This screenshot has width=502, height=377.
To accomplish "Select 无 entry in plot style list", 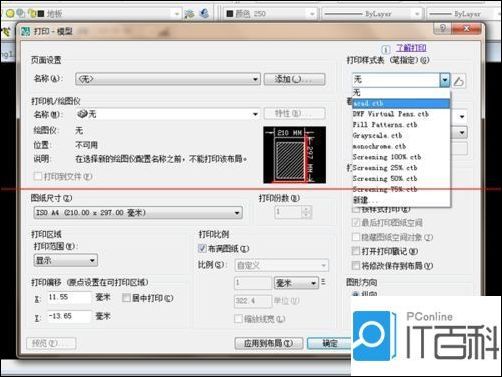I will [401, 92].
